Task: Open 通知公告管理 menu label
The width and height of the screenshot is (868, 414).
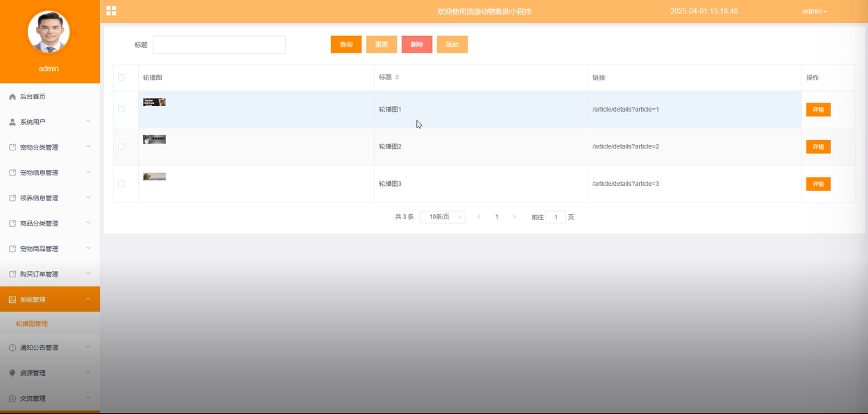Action: (x=39, y=347)
